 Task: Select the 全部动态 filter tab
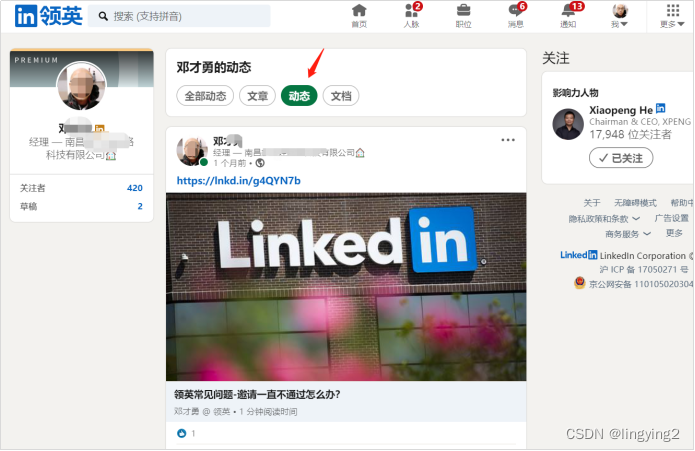205,96
